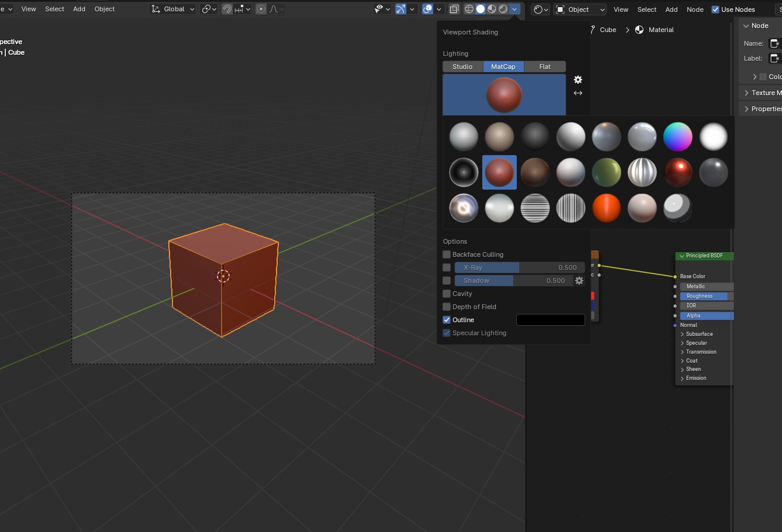Flip MatCap using double-arrow icon
Screen dimensions: 782x532
(577, 93)
